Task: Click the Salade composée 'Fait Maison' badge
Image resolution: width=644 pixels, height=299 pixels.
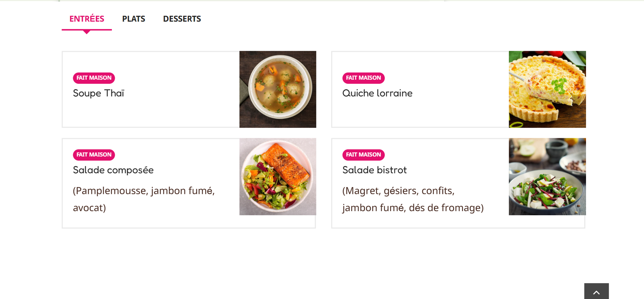Action: [x=94, y=155]
